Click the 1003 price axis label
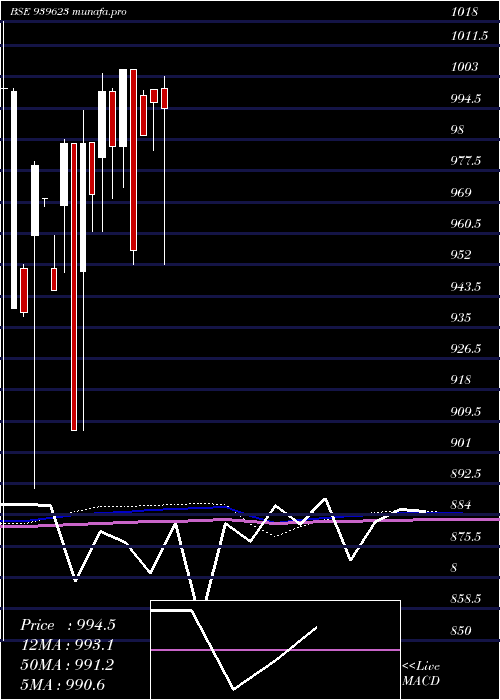Image resolution: width=500 pixels, height=700 pixels. pos(464,67)
